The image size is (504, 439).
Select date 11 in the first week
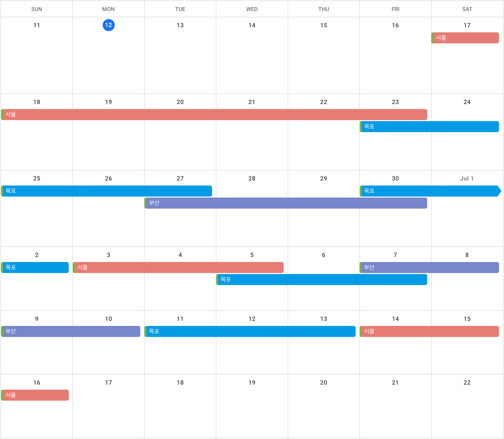coord(37,25)
